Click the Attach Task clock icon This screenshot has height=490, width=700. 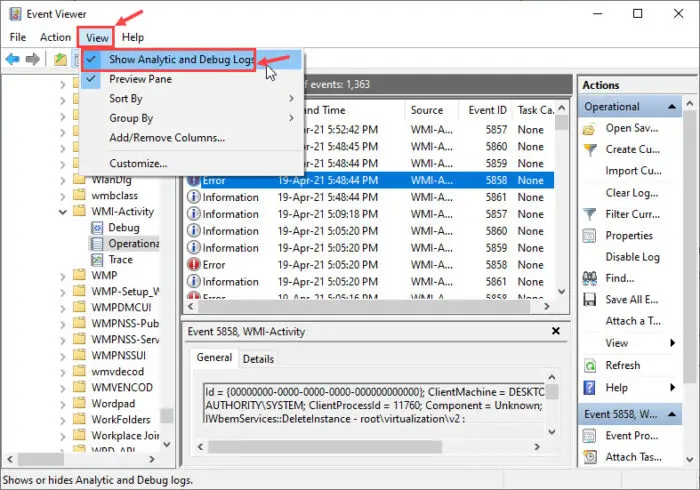point(589,457)
